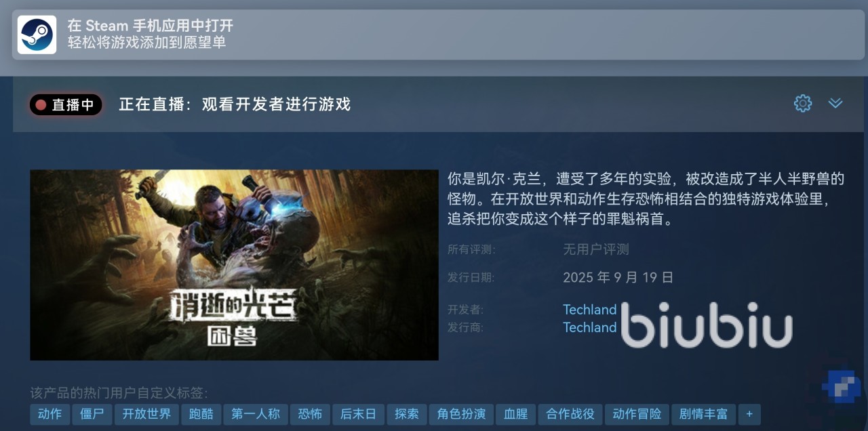The width and height of the screenshot is (868, 431).
Task: Select the 僵尸 tag
Action: click(x=92, y=414)
